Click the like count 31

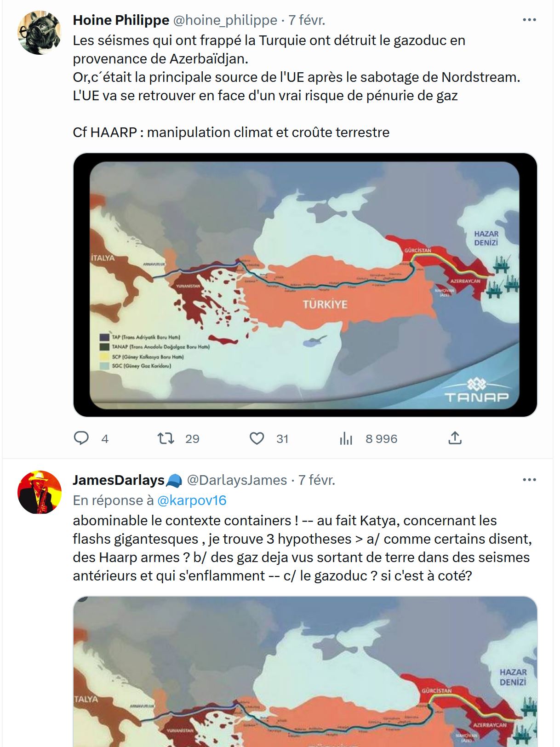(282, 439)
